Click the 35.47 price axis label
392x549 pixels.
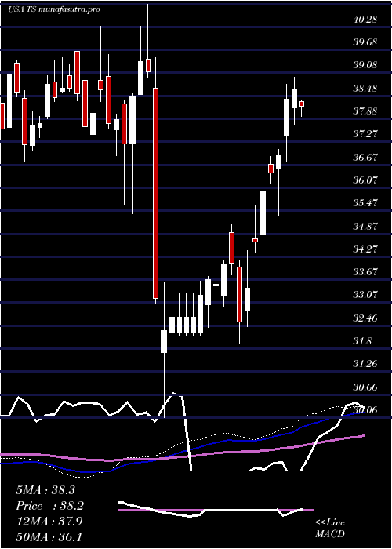point(365,203)
